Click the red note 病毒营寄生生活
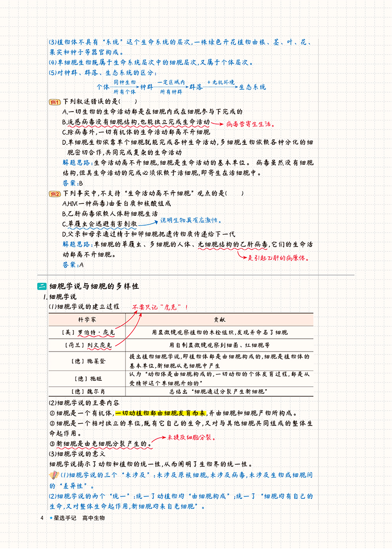The width and height of the screenshot is (392, 549). pyautogui.click(x=250, y=124)
